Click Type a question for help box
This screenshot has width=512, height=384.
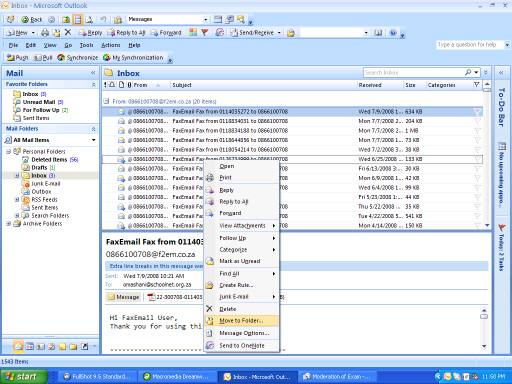(x=470, y=45)
